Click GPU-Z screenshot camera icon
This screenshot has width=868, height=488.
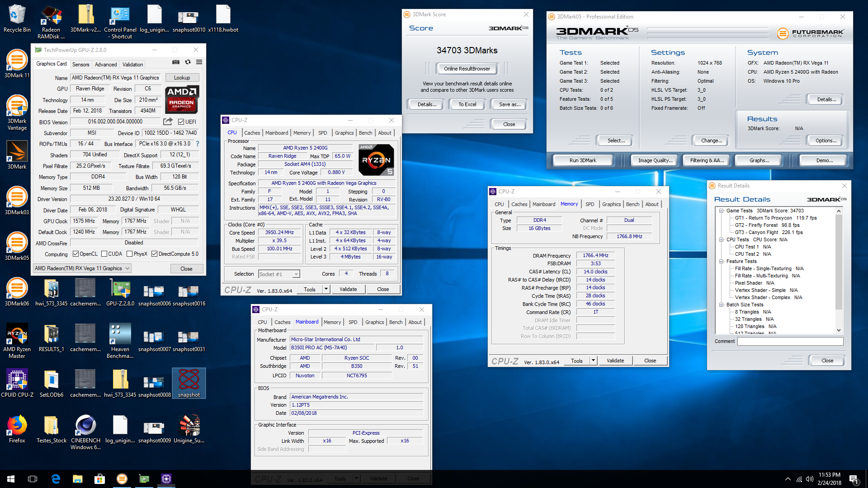(x=176, y=62)
